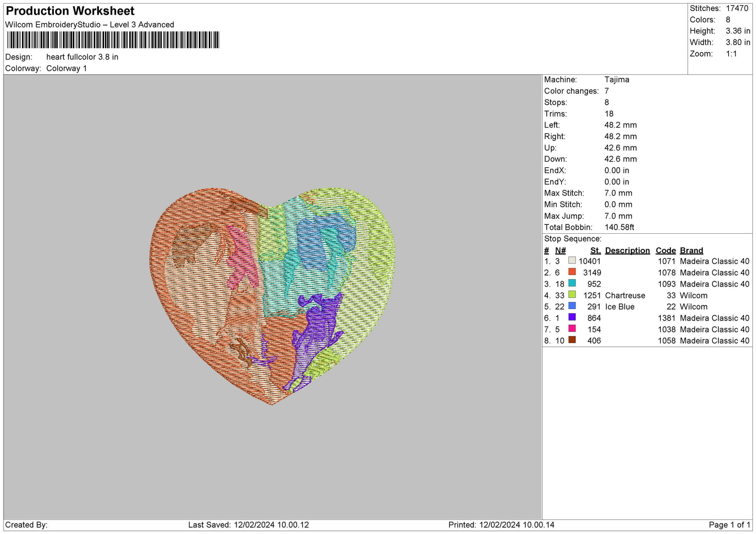Click stitch count 3149 in row 2
The width and height of the screenshot is (756, 534).
(592, 273)
